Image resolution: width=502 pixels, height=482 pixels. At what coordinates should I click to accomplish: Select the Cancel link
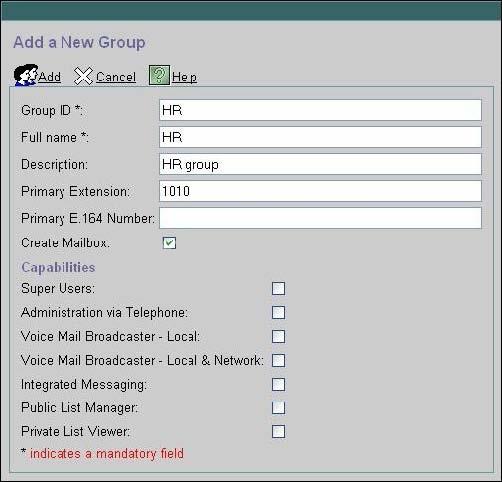click(x=116, y=77)
